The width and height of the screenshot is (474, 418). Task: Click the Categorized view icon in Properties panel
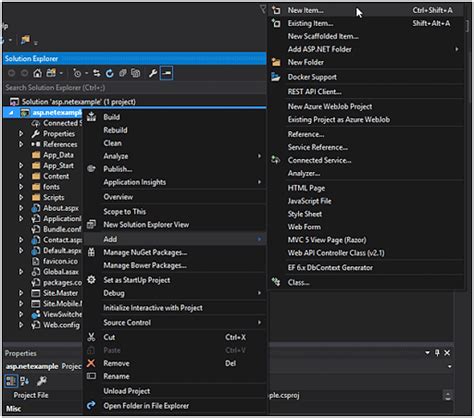click(x=11, y=381)
